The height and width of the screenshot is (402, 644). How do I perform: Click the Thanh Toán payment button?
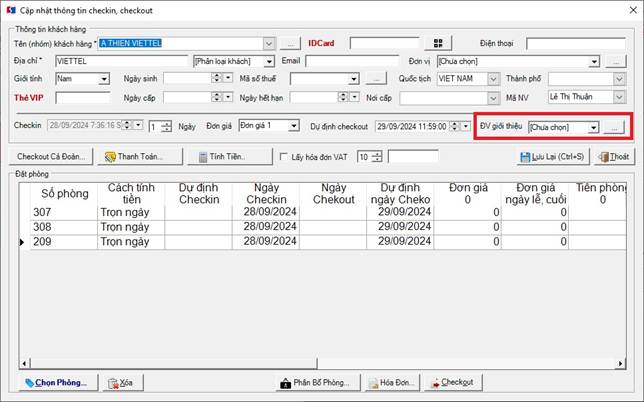140,156
